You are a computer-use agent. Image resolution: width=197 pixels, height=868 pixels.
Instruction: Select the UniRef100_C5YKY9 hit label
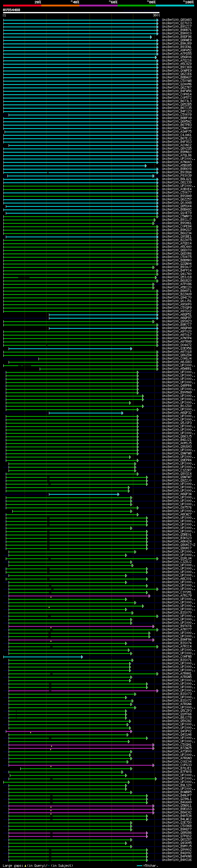tap(177, 115)
